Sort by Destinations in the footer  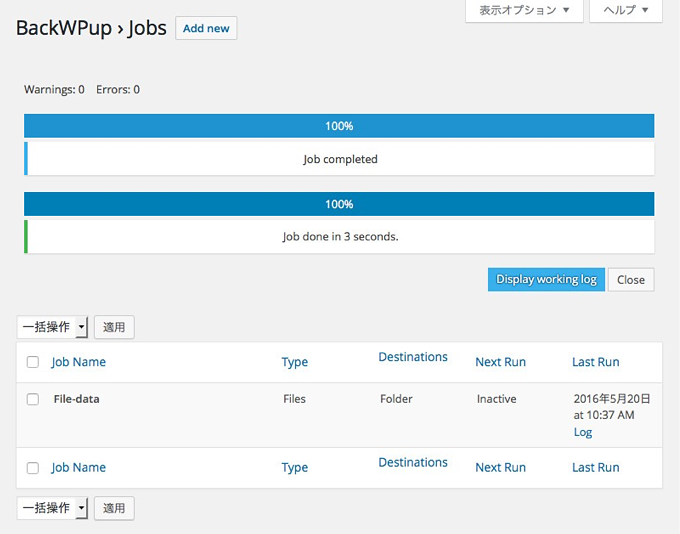pyautogui.click(x=413, y=462)
